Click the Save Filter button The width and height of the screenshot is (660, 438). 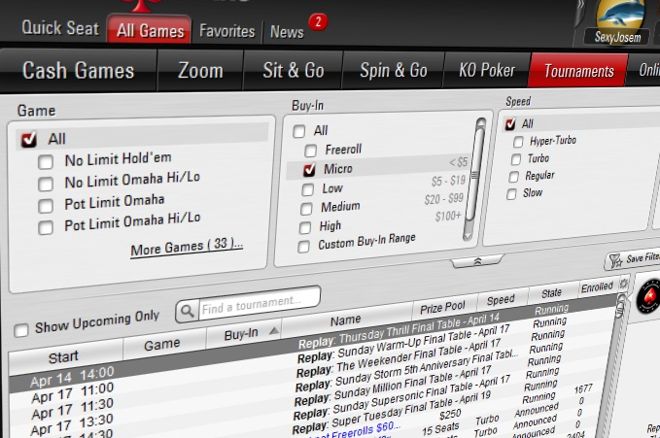632,259
